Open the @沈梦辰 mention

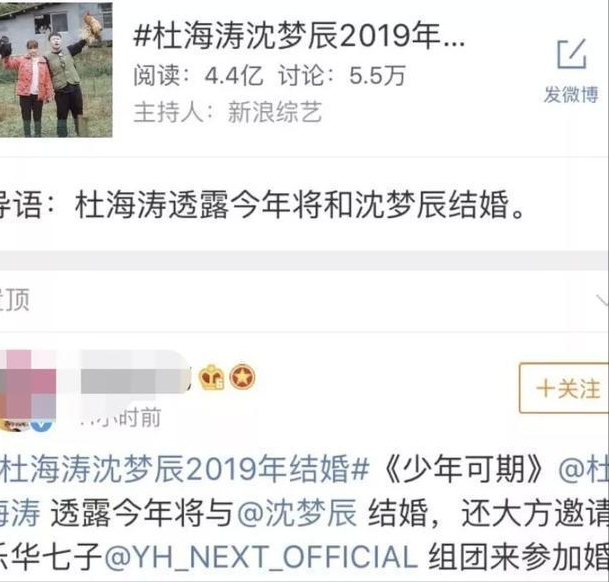point(297,513)
